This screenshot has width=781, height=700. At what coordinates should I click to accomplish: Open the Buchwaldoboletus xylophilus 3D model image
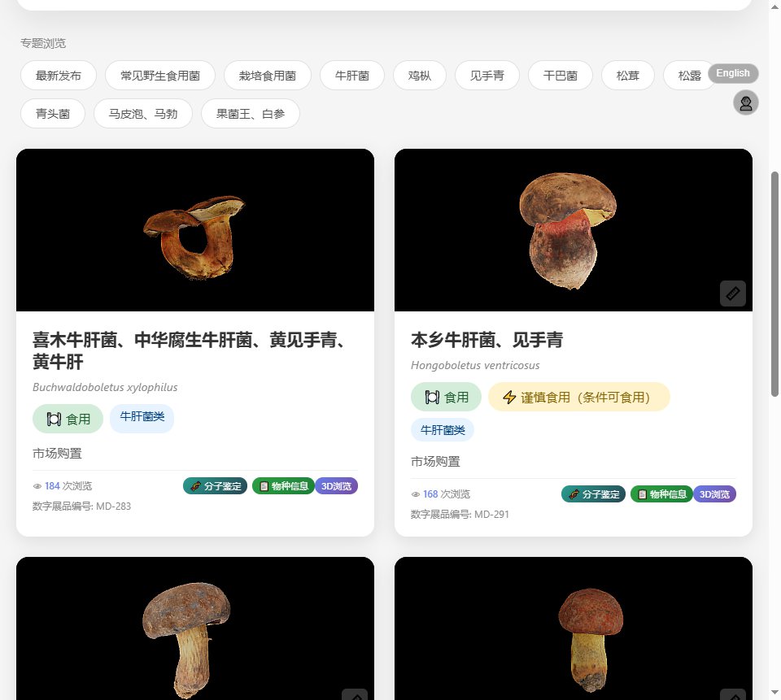195,230
